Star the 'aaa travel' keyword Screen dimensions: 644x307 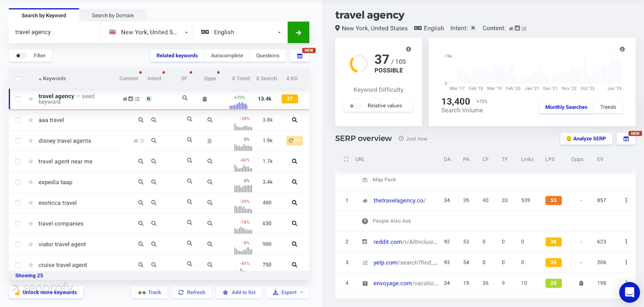click(x=30, y=120)
